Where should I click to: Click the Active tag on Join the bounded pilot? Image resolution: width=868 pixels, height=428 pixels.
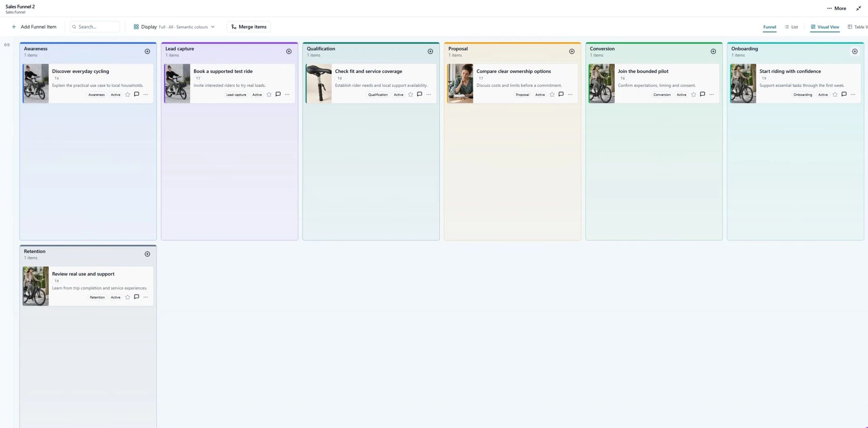[681, 94]
